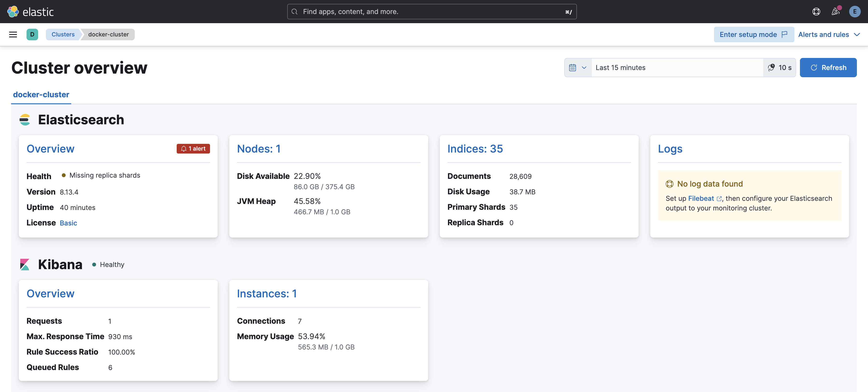The image size is (868, 392).
Task: Click the Kibana logo icon
Action: (x=25, y=264)
